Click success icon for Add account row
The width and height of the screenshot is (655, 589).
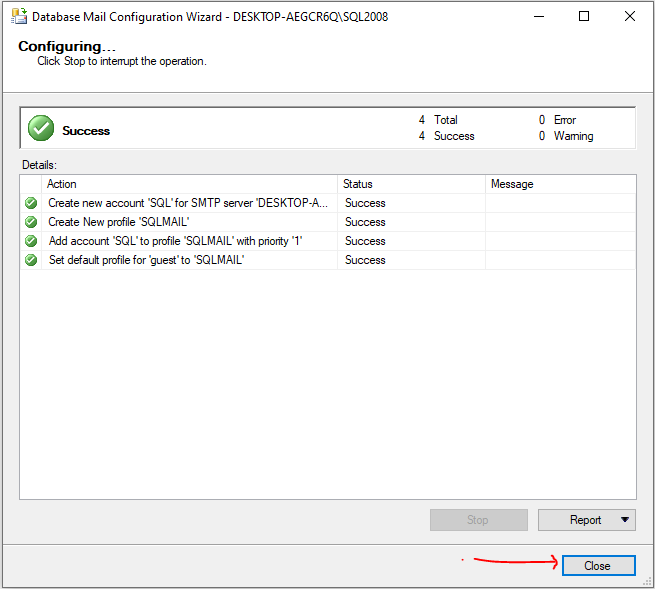[x=31, y=241]
